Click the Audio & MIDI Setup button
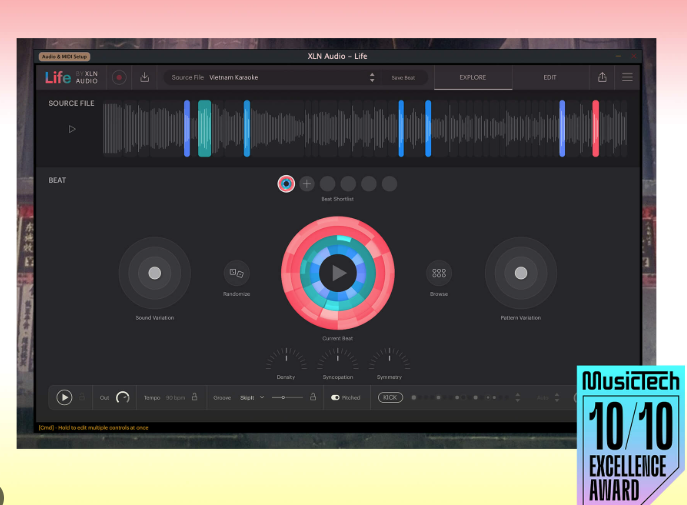The width and height of the screenshot is (687, 505). [x=64, y=57]
